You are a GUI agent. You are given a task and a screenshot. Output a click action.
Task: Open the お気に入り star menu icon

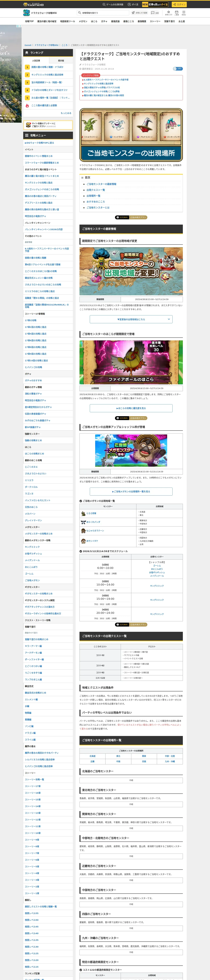pos(168,13)
